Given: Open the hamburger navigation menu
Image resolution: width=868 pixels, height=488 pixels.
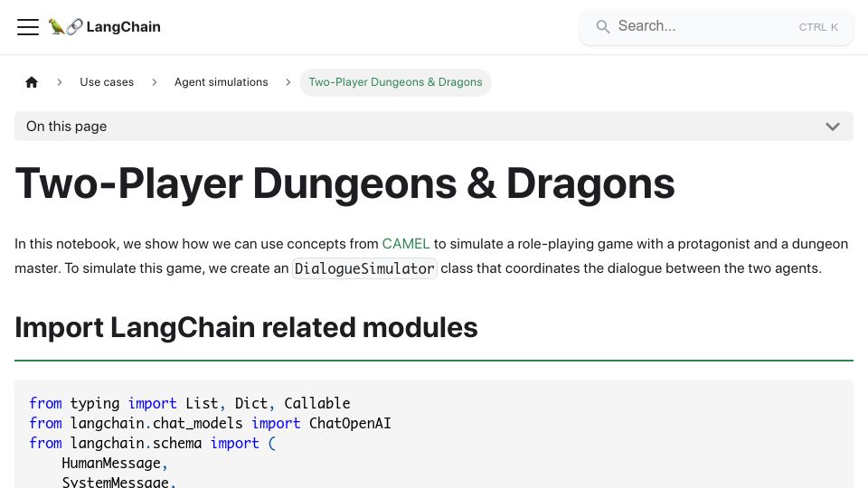Looking at the screenshot, I should (x=28, y=26).
